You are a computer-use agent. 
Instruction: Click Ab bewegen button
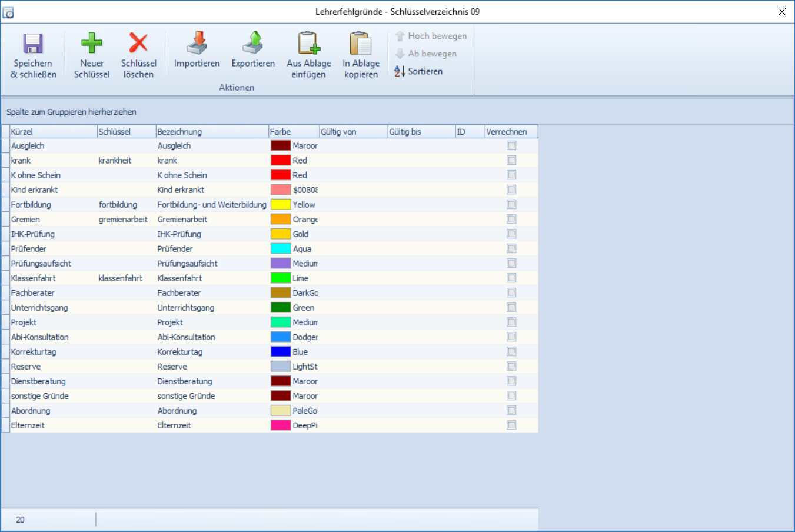425,54
